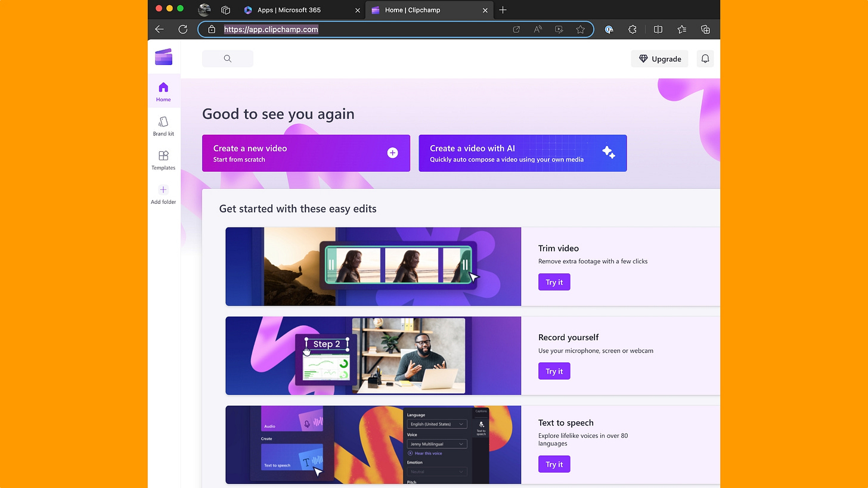Click "Explore lifelike voices in over 80 languages"

pos(583,440)
